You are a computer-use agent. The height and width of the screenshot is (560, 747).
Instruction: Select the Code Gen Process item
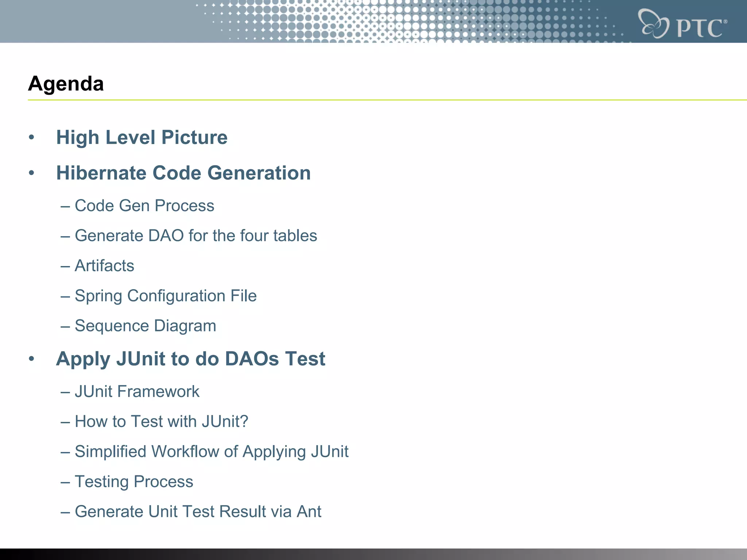144,206
